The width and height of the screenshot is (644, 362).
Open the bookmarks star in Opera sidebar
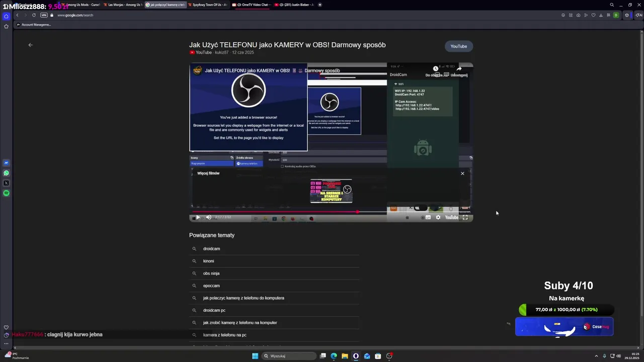6,26
